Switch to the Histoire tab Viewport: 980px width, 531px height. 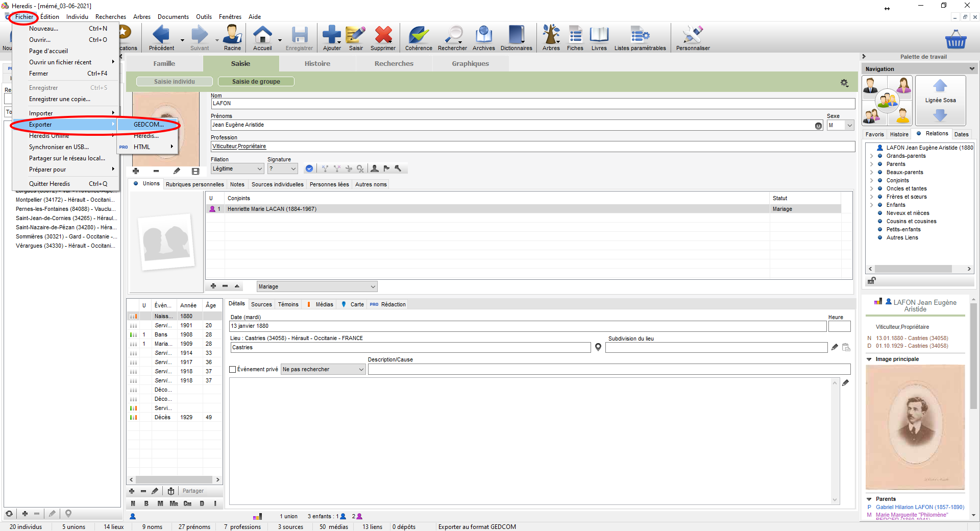pyautogui.click(x=317, y=64)
